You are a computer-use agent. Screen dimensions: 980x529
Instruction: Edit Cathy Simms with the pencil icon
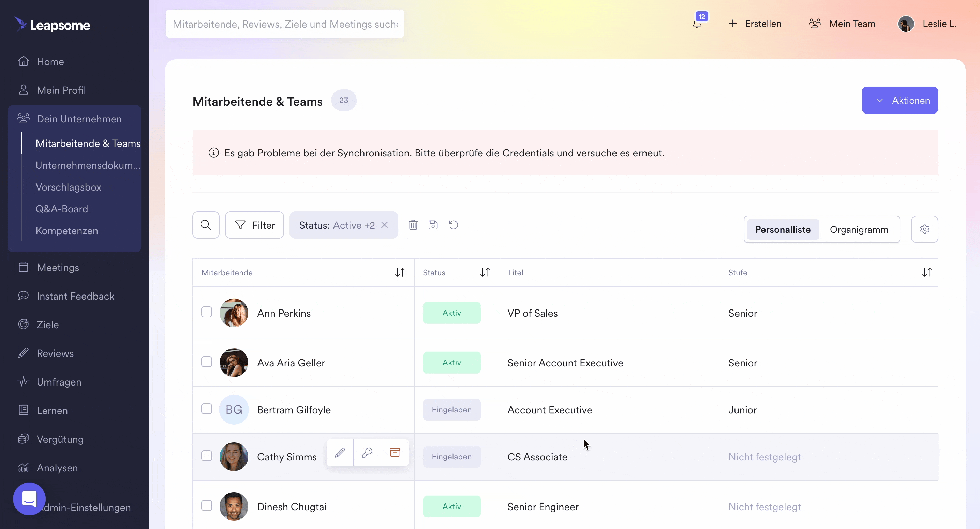click(340, 453)
